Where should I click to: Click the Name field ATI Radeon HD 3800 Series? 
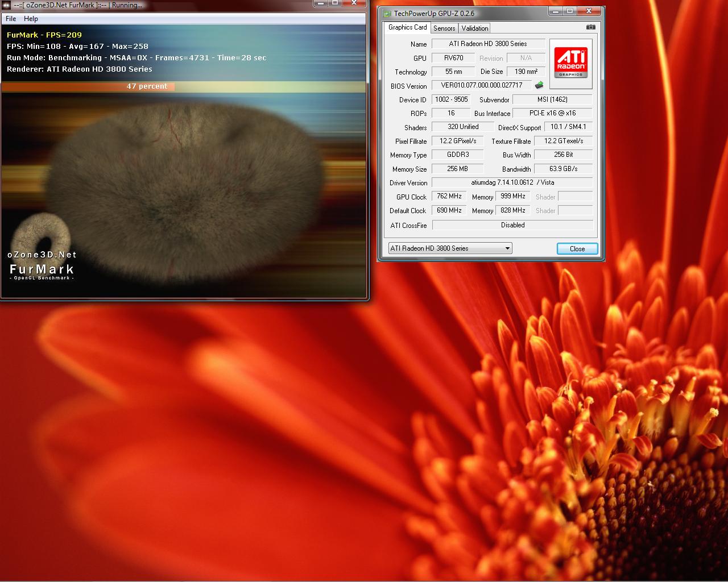[489, 44]
